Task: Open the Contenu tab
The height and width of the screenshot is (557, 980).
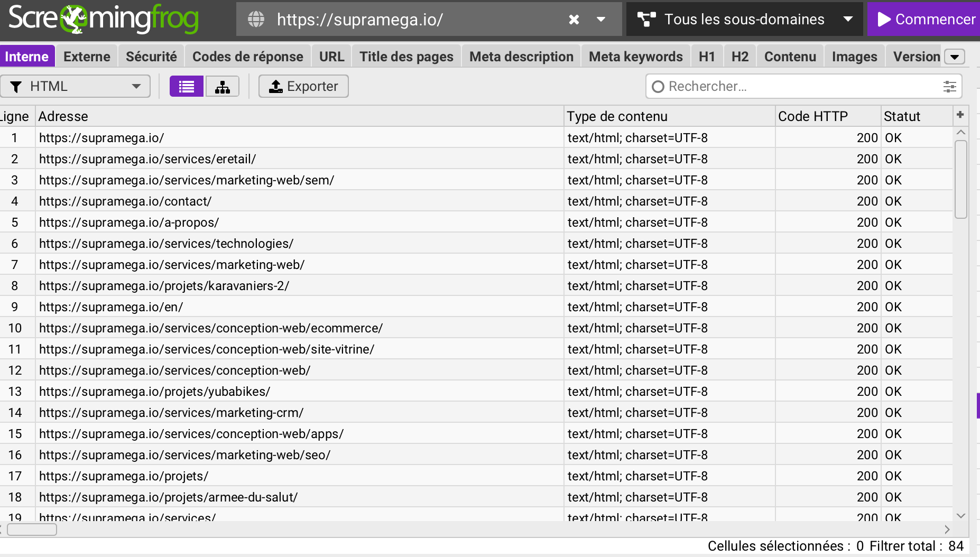Action: 790,57
